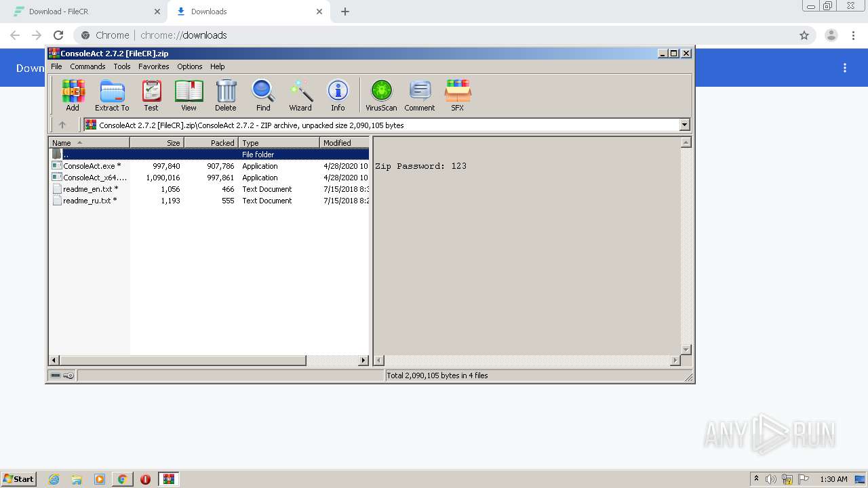Image resolution: width=868 pixels, height=488 pixels.
Task: Open the Commands menu
Action: click(87, 66)
